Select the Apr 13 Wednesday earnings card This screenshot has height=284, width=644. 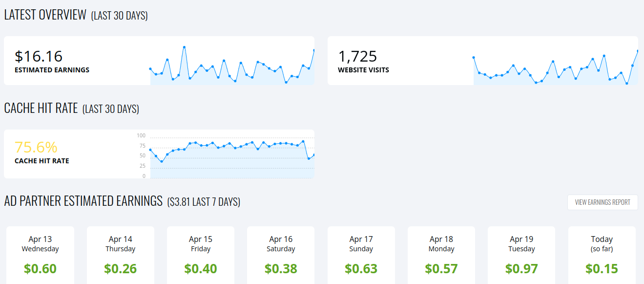pyautogui.click(x=40, y=254)
